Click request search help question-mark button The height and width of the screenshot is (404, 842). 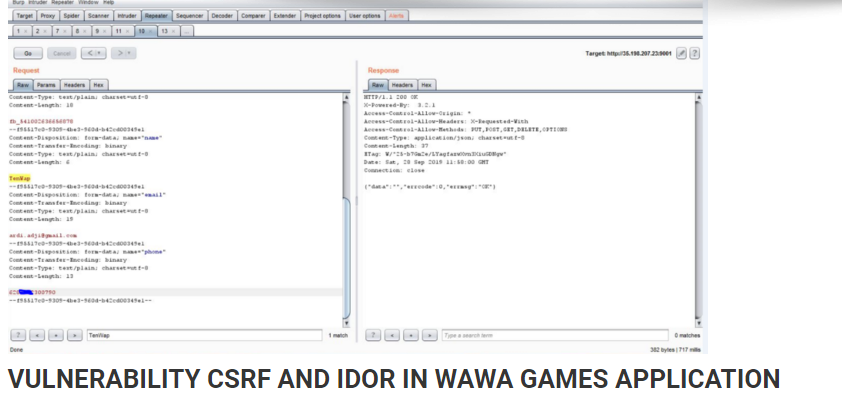tap(18, 335)
